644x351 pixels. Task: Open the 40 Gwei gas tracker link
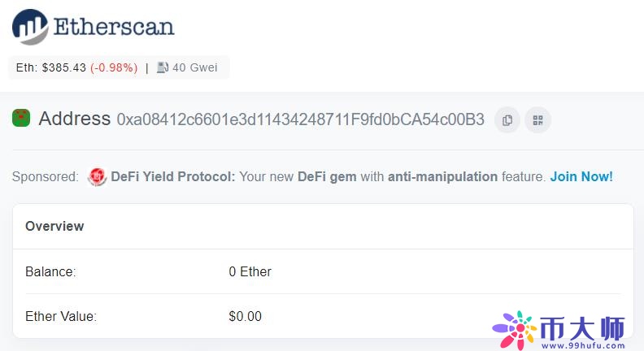[x=195, y=67]
